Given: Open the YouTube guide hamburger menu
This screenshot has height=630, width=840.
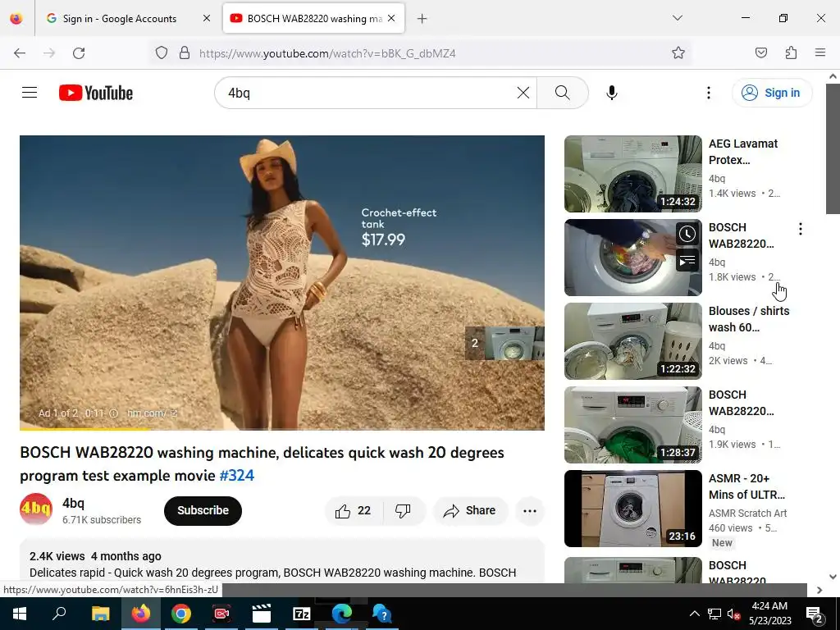Looking at the screenshot, I should point(30,93).
